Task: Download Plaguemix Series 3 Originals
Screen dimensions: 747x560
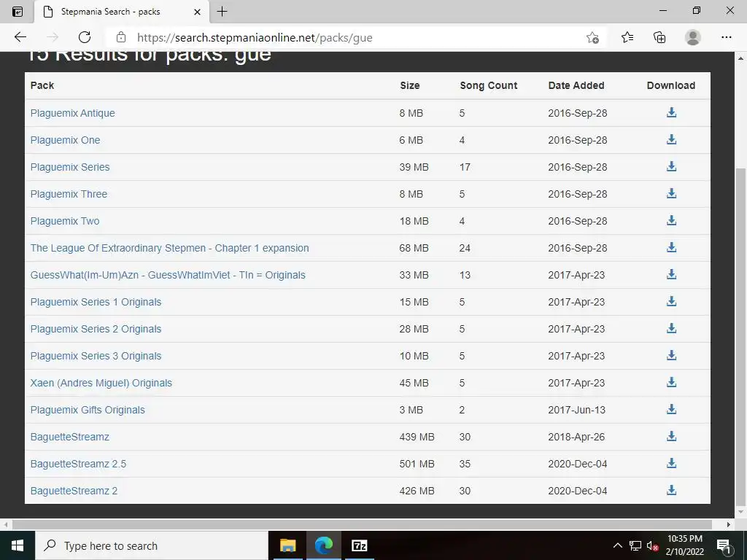Action: point(671,355)
